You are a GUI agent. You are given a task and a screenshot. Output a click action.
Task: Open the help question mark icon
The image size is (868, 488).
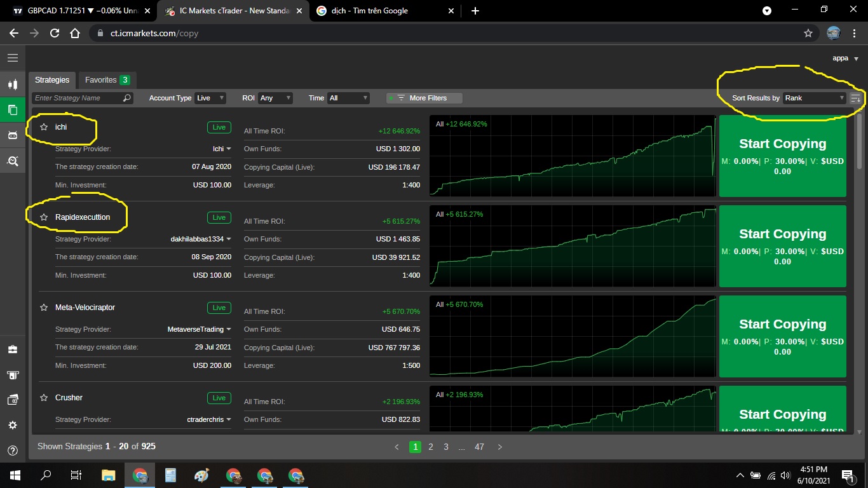pos(12,451)
